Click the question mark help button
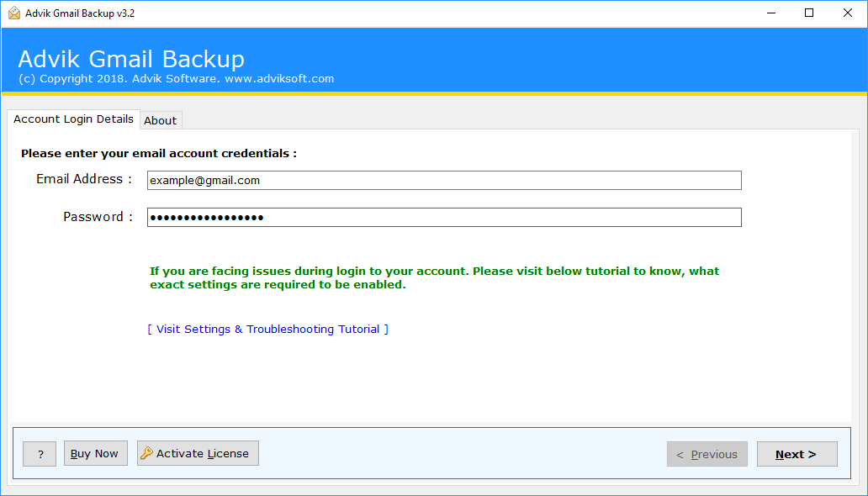Viewport: 868px width, 496px height. pyautogui.click(x=40, y=454)
